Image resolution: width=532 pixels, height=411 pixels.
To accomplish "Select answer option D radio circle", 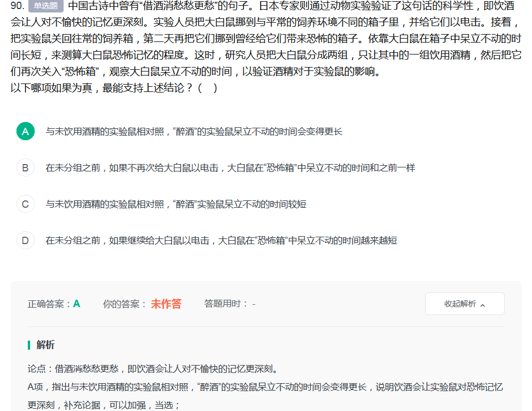I will click(26, 240).
